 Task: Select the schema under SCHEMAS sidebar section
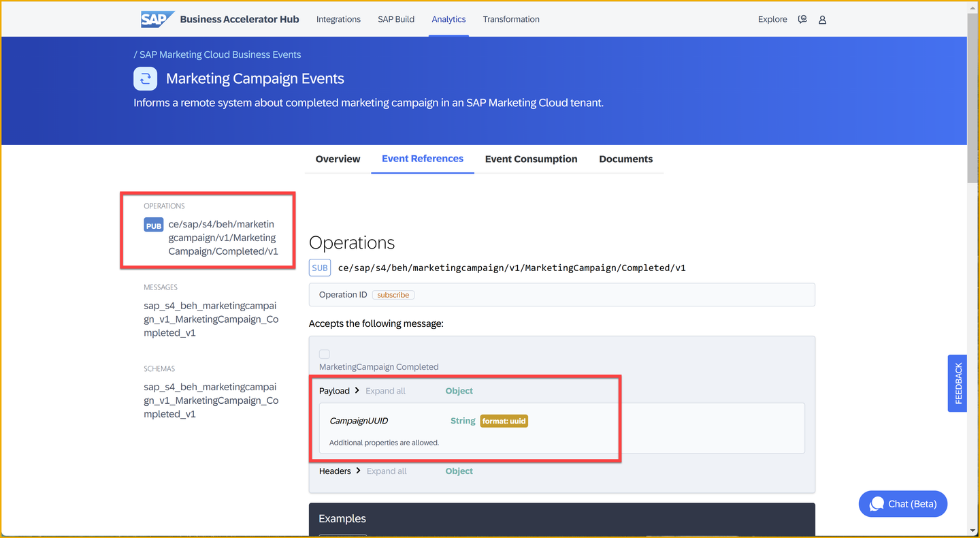coord(211,400)
